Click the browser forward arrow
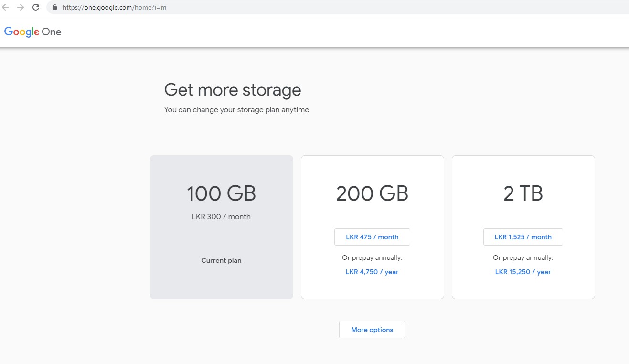 [x=20, y=7]
